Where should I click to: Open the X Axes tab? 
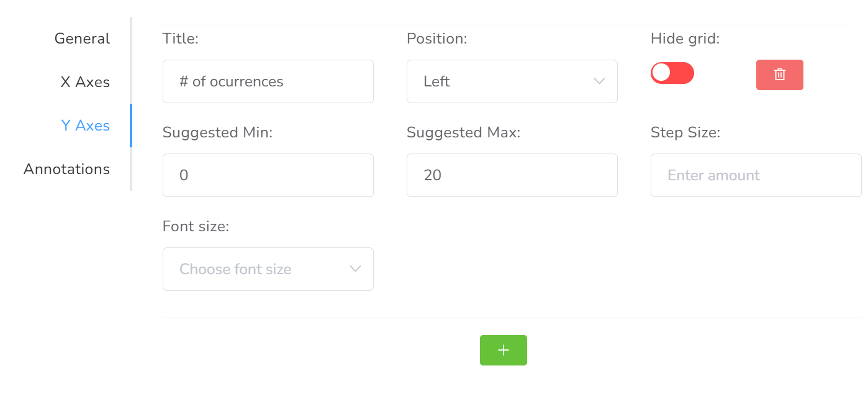point(85,82)
